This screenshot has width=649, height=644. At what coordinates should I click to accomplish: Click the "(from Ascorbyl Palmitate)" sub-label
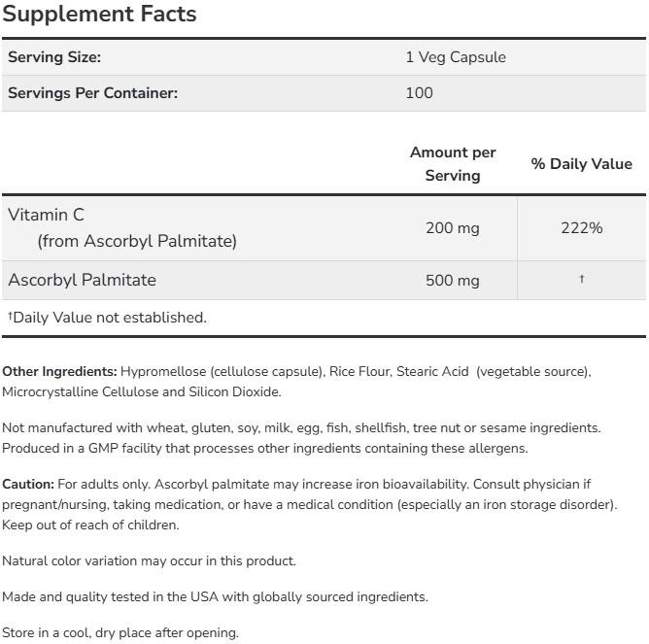pyautogui.click(x=137, y=241)
